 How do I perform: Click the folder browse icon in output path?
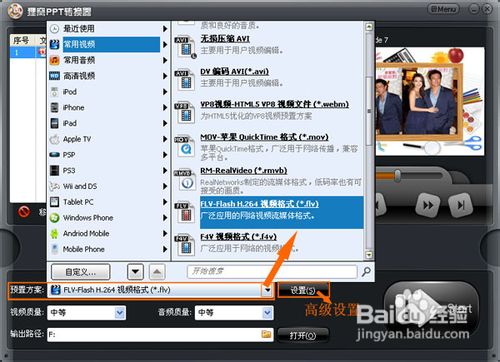[x=266, y=334]
